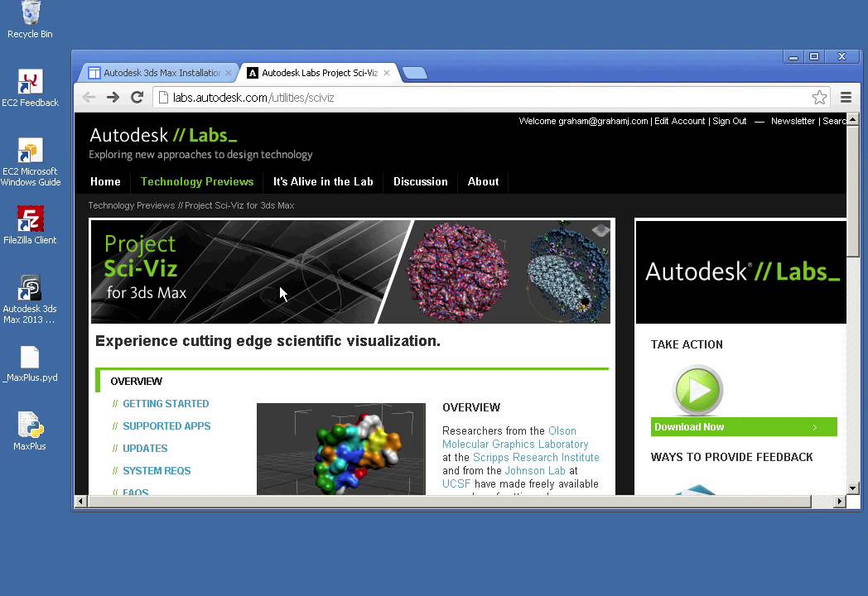Click the horizontal scroll left arrow
The height and width of the screenshot is (596, 868).
[x=80, y=502]
